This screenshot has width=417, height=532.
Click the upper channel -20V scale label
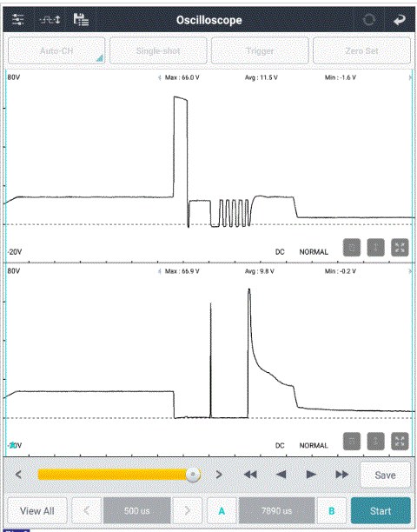pyautogui.click(x=15, y=252)
